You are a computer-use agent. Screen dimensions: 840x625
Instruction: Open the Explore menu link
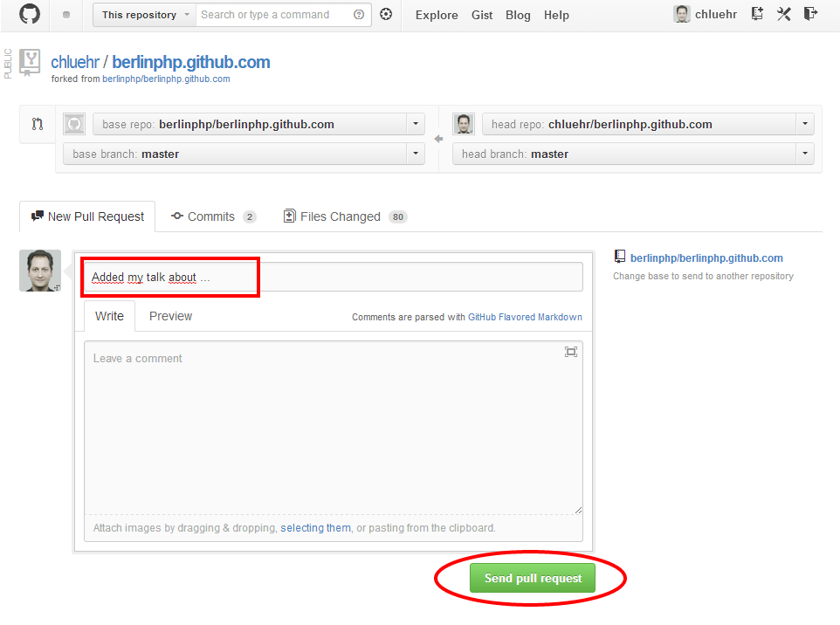coord(437,16)
